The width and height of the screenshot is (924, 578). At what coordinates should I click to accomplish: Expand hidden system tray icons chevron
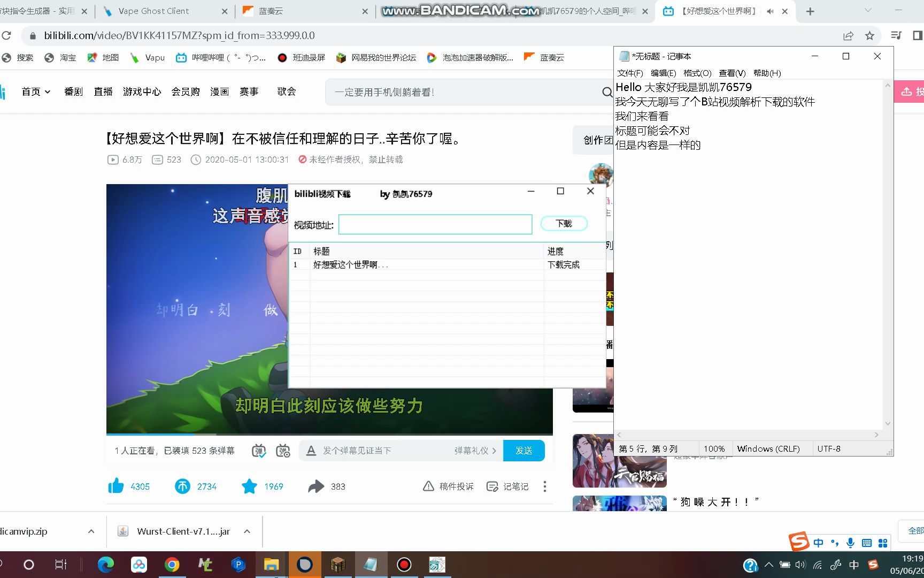[769, 565]
